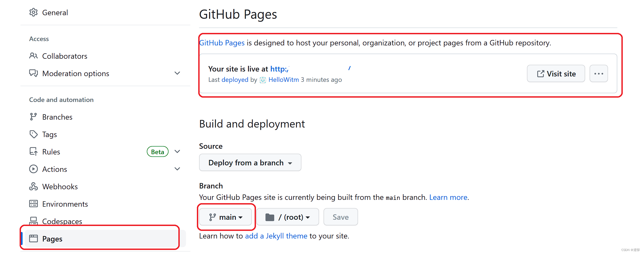644x254 pixels.
Task: Open the / (root) folder dropdown
Action: [x=288, y=217]
